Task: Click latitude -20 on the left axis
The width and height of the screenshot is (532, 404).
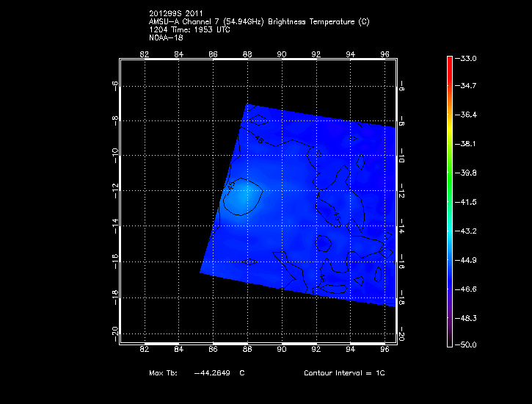Action: pos(115,332)
